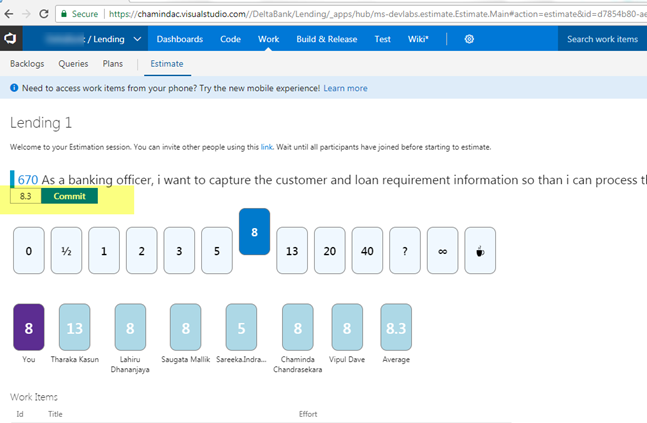Open Build & Release hub
The width and height of the screenshot is (647, 423).
click(x=327, y=39)
